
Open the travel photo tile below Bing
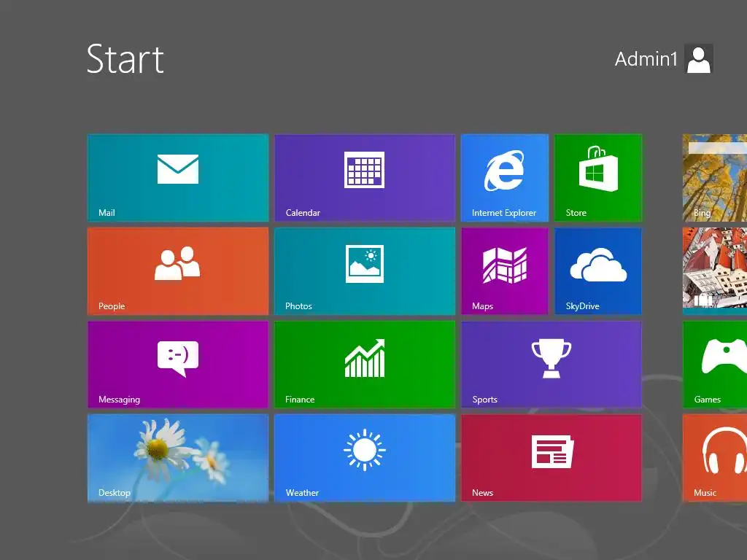pyautogui.click(x=715, y=271)
